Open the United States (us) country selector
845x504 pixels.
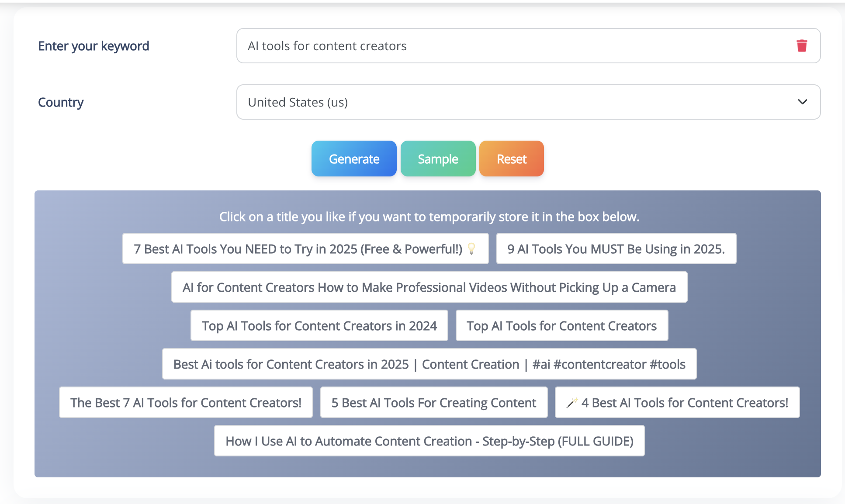(x=528, y=102)
